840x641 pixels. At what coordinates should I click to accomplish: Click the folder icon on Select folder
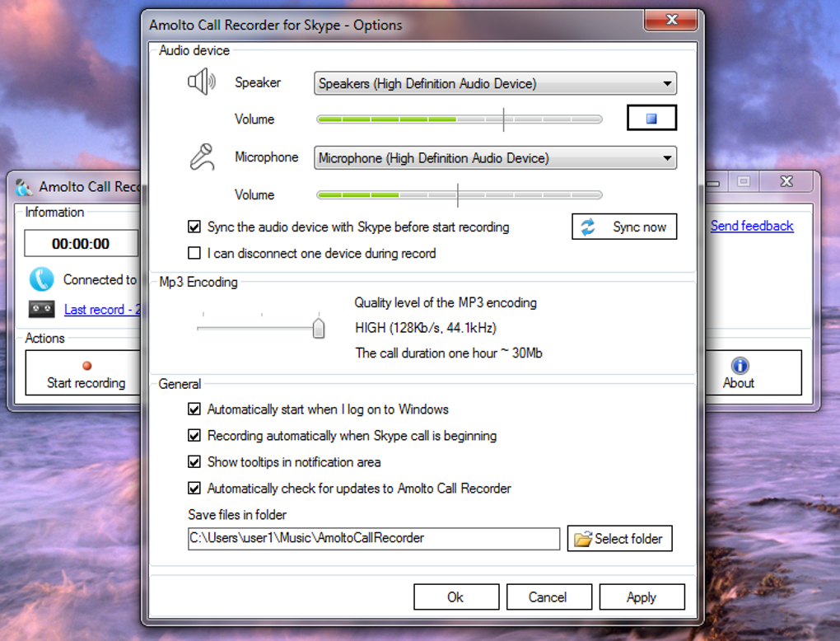(583, 538)
